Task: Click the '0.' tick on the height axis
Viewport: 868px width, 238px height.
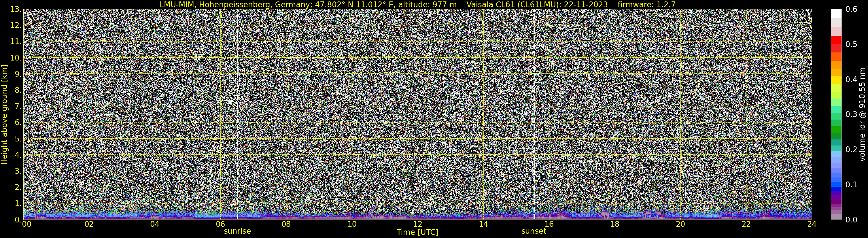Action: (18, 220)
